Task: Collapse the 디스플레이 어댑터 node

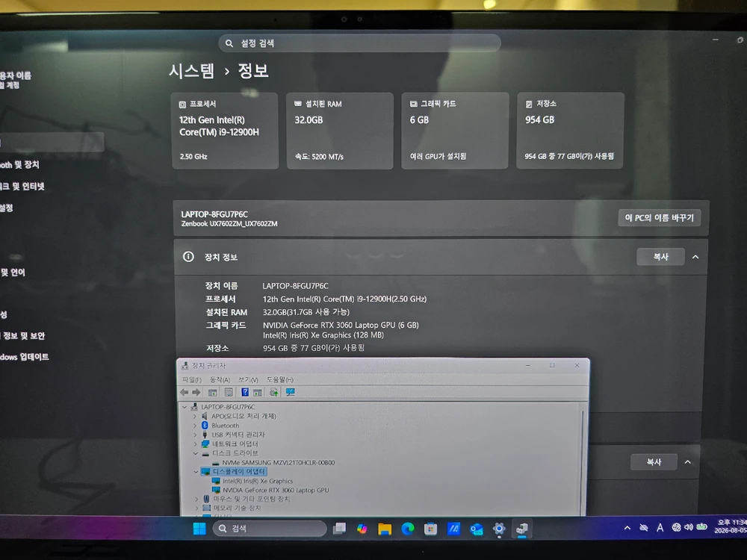Action: [x=195, y=472]
